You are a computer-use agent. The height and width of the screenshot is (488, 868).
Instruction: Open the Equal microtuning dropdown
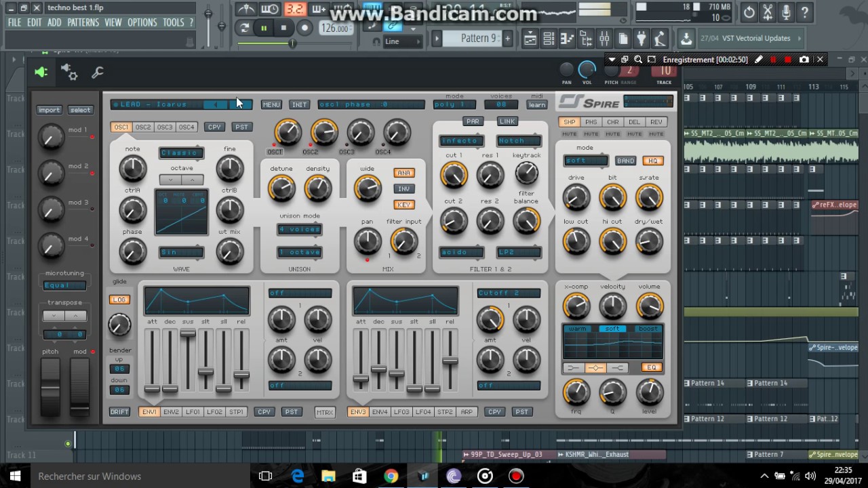pos(64,285)
